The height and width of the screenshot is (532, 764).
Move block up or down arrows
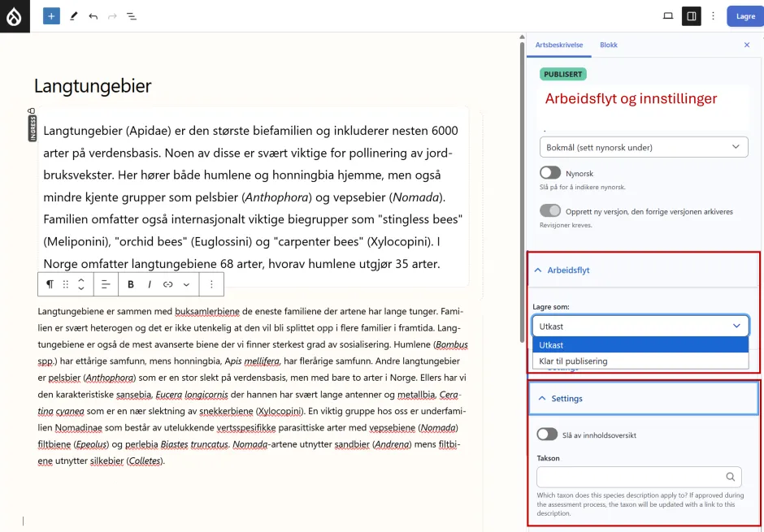pyautogui.click(x=81, y=284)
